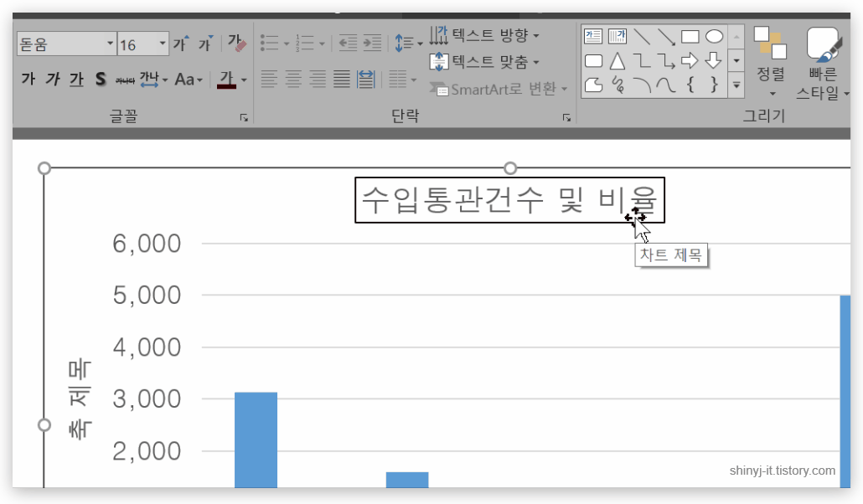Image resolution: width=863 pixels, height=504 pixels.
Task: Open the 단락 dialog launcher
Action: tap(566, 117)
